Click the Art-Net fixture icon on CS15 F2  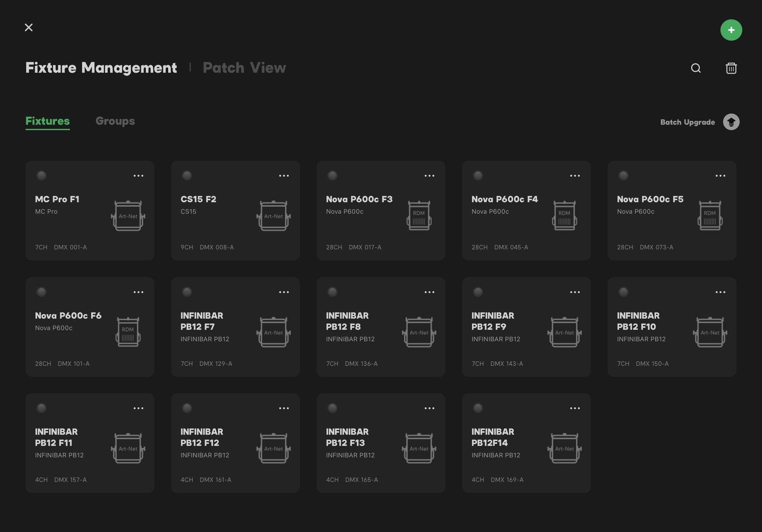(273, 216)
